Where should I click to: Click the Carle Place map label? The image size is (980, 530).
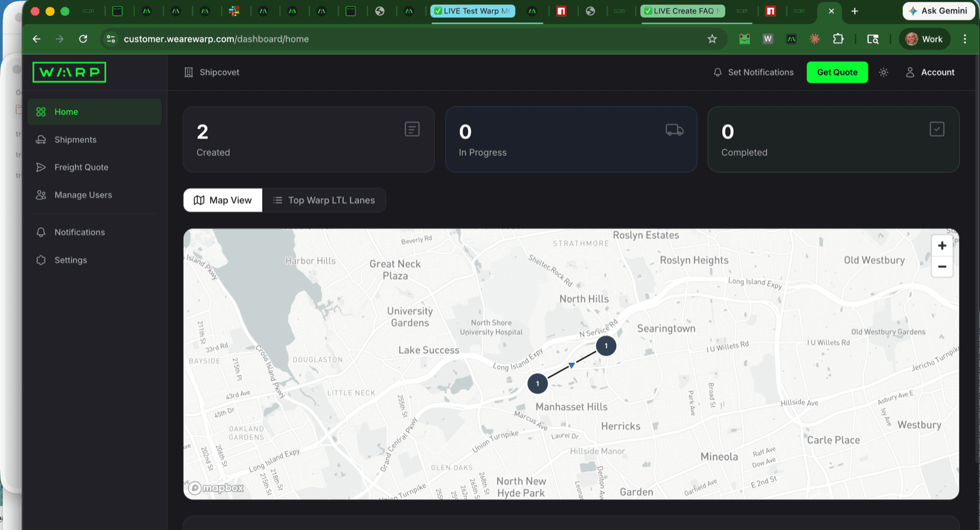pyautogui.click(x=834, y=440)
